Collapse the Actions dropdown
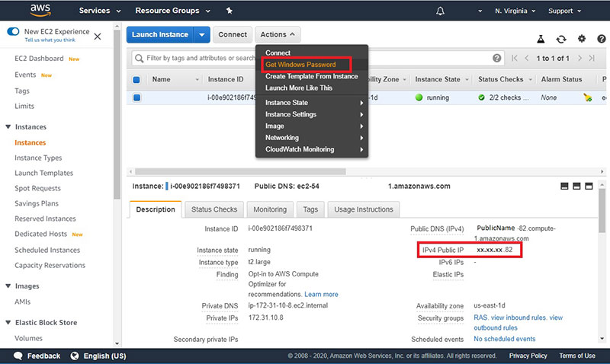The height and width of the screenshot is (364, 610). (278, 34)
